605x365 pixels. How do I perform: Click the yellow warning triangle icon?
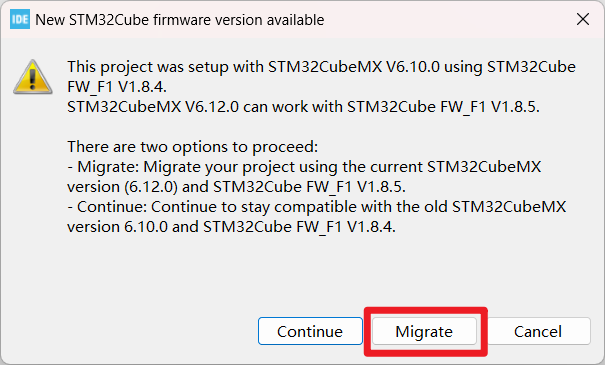point(33,77)
